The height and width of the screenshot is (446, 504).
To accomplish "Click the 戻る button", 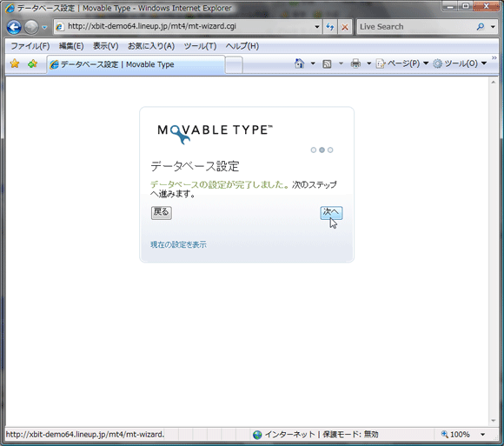I will pos(162,212).
